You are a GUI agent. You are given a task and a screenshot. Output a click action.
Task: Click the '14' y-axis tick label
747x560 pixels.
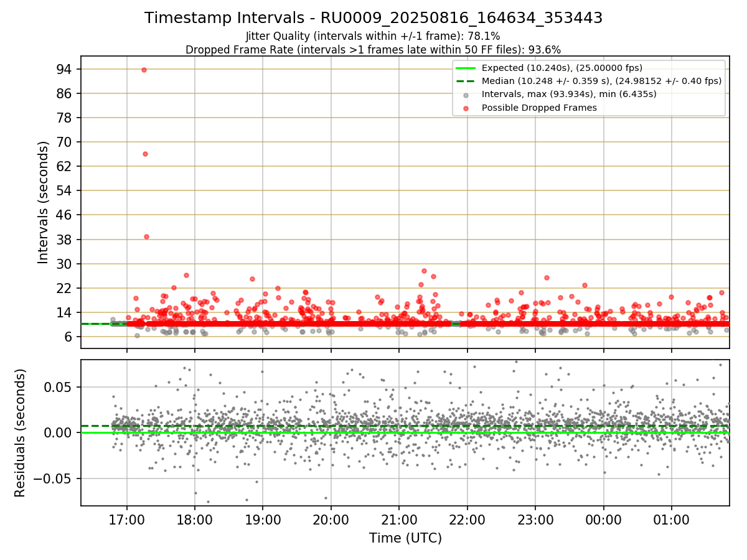pyautogui.click(x=65, y=312)
